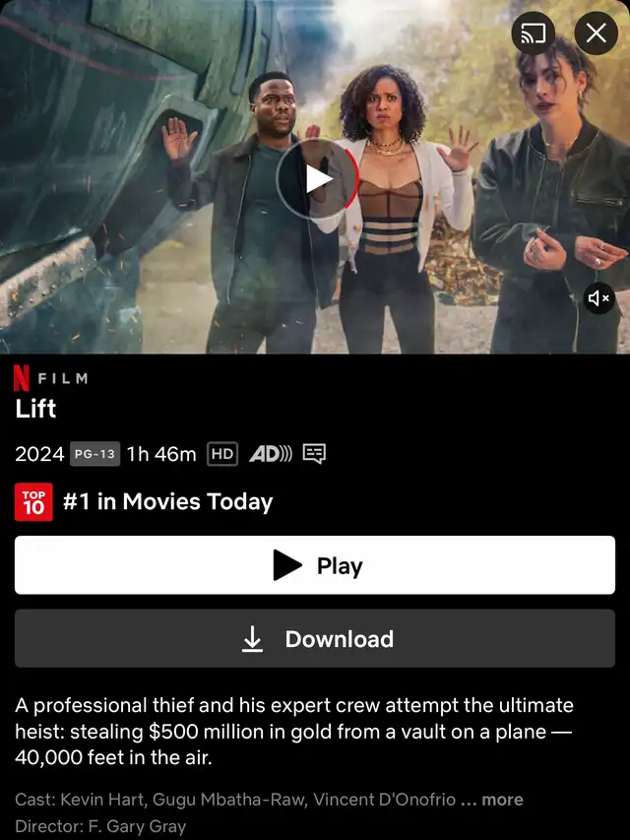
Task: Click the film synopsis paragraph
Action: pyautogui.click(x=294, y=732)
